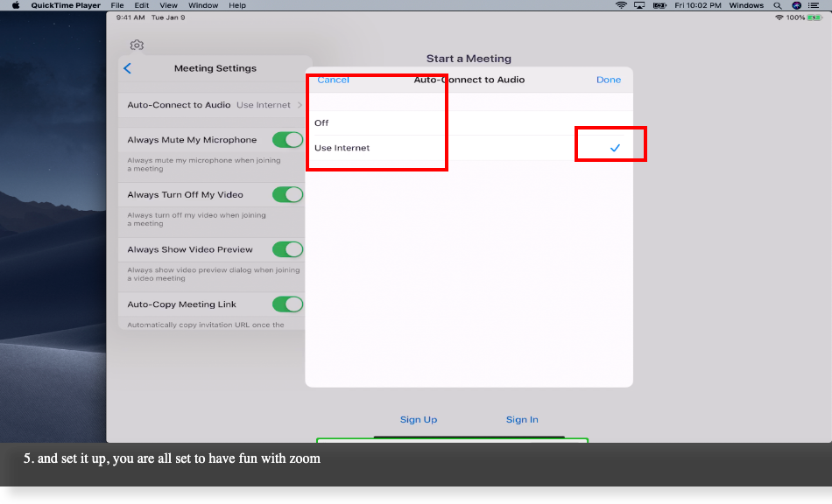This screenshot has width=832, height=504.
Task: Tap the Done button
Action: (609, 80)
